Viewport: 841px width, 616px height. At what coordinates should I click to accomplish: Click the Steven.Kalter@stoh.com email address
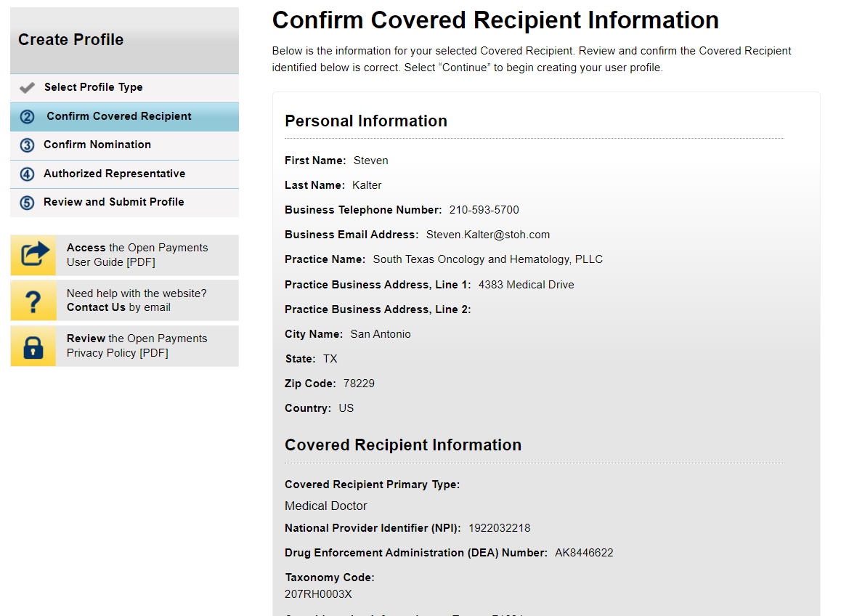(x=487, y=235)
